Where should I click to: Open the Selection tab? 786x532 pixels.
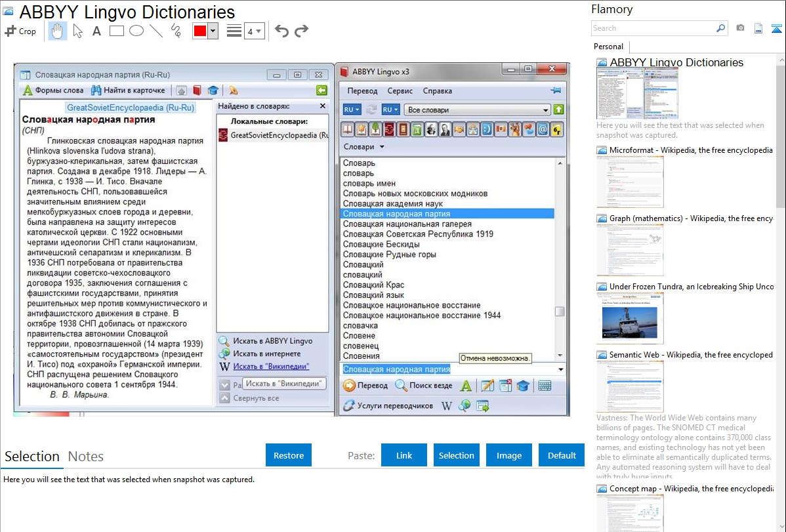pyautogui.click(x=32, y=457)
